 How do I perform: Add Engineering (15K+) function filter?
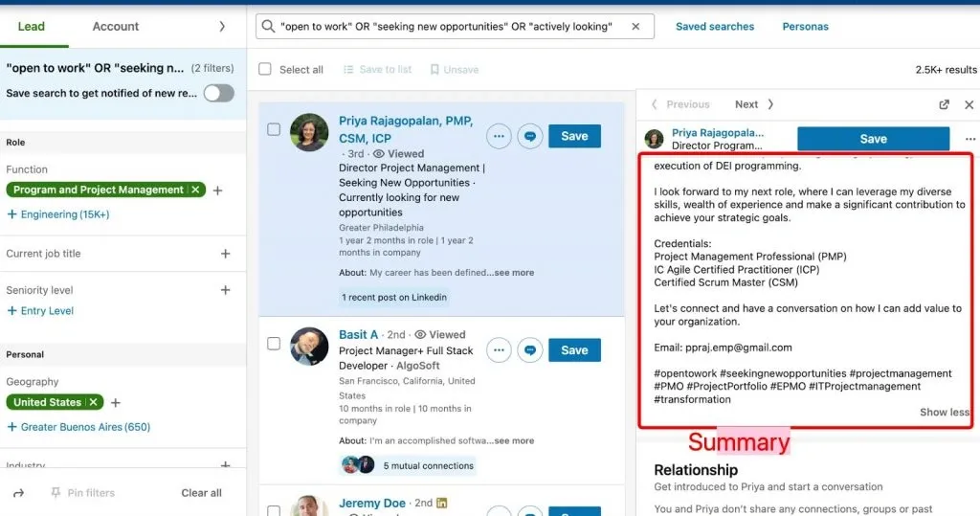[58, 213]
